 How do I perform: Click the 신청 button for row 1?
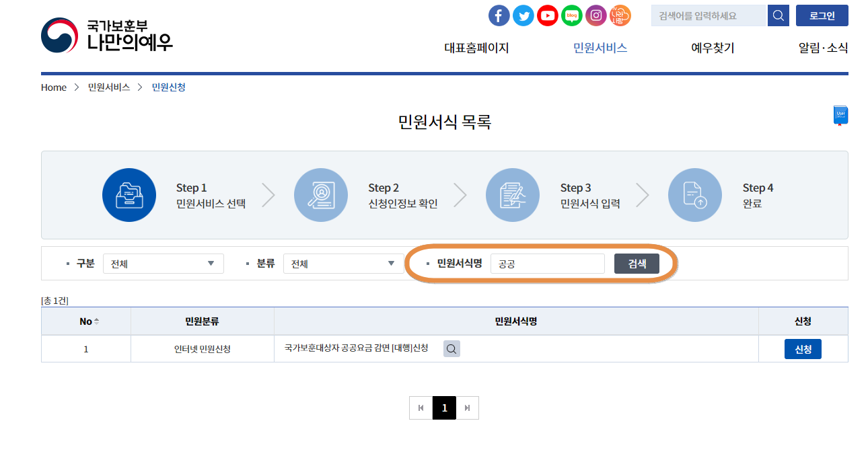tap(803, 348)
